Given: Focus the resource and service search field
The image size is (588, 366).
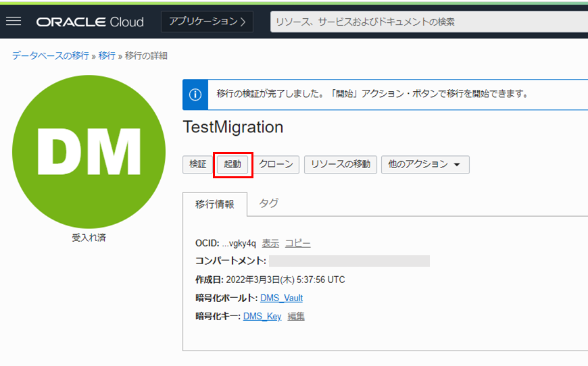Looking at the screenshot, I should (426, 22).
